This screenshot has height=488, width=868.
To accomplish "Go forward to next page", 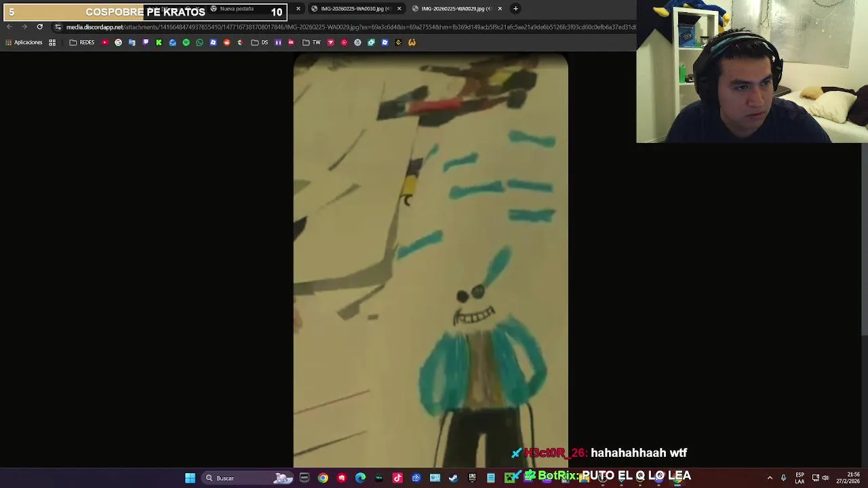I will click(x=24, y=27).
